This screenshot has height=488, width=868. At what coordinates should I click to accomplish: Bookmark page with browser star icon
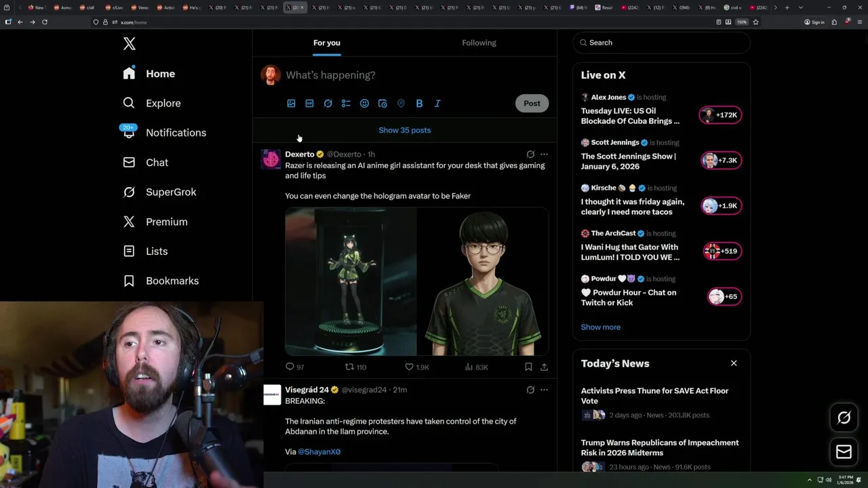755,22
